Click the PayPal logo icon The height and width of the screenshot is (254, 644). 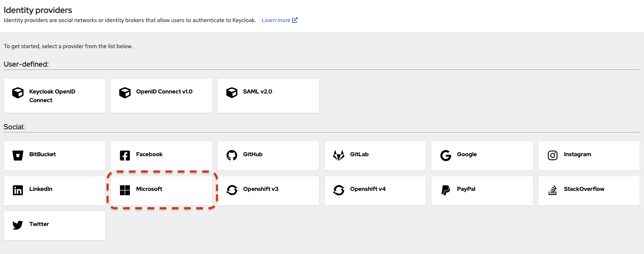coord(446,190)
